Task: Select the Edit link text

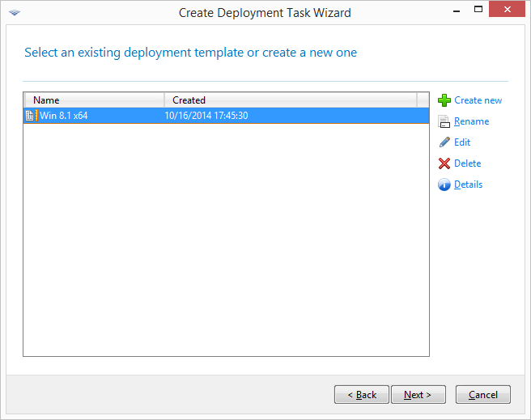Action: coord(462,142)
